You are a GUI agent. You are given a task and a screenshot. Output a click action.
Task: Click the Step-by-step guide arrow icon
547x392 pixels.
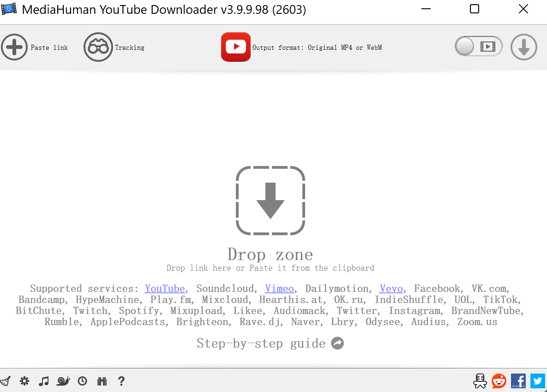point(337,343)
